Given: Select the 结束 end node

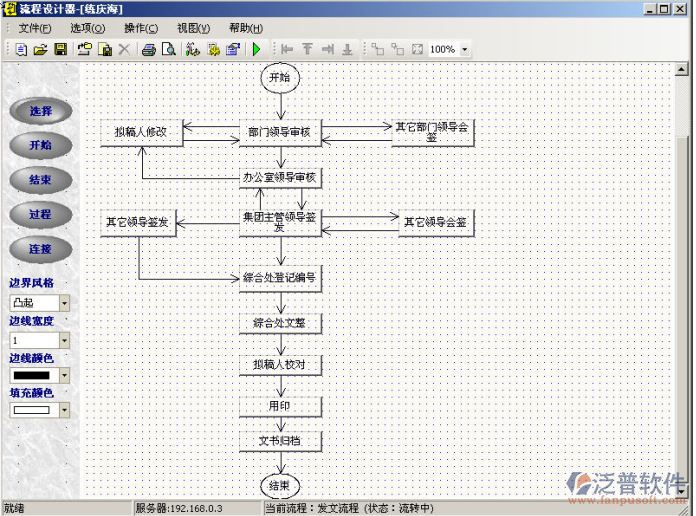Looking at the screenshot, I should 280,486.
